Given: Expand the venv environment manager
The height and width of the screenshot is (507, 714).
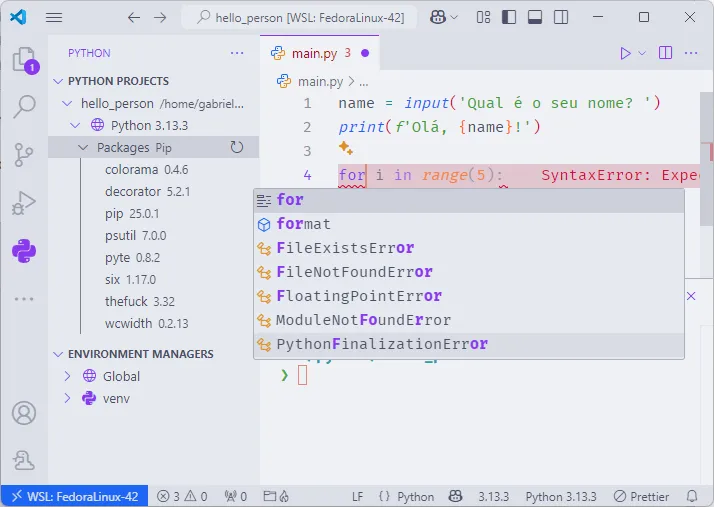Looking at the screenshot, I should click(67, 398).
